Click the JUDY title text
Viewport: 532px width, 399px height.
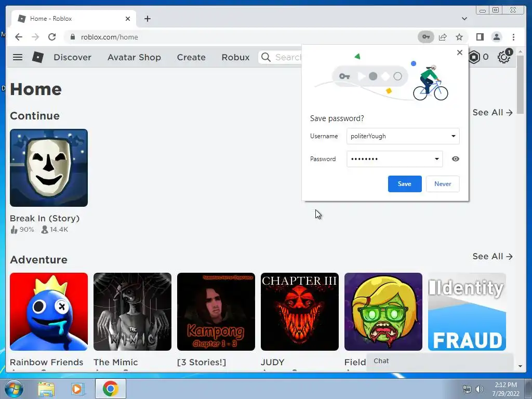[272, 362]
